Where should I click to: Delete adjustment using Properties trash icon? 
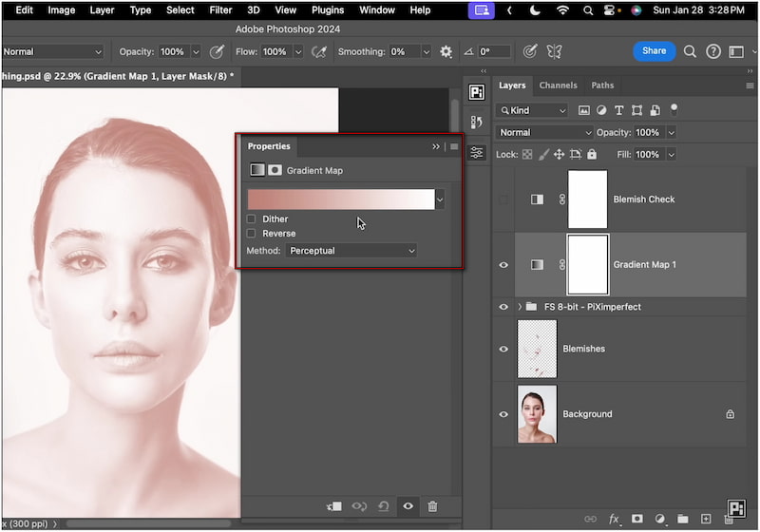432,507
